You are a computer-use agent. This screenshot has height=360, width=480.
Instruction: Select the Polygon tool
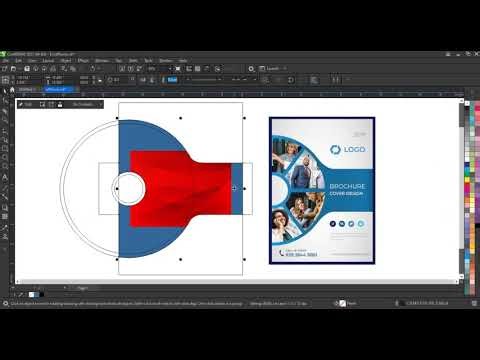click(x=5, y=167)
